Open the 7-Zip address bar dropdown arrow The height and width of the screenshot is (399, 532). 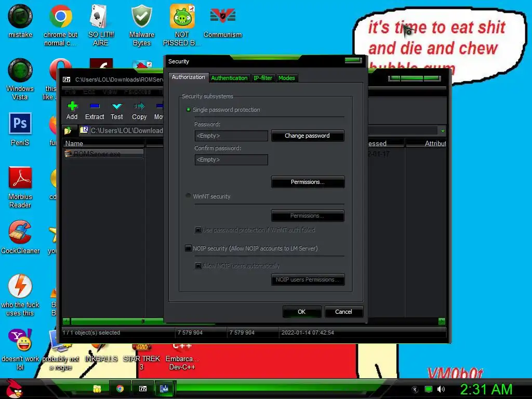coord(443,130)
